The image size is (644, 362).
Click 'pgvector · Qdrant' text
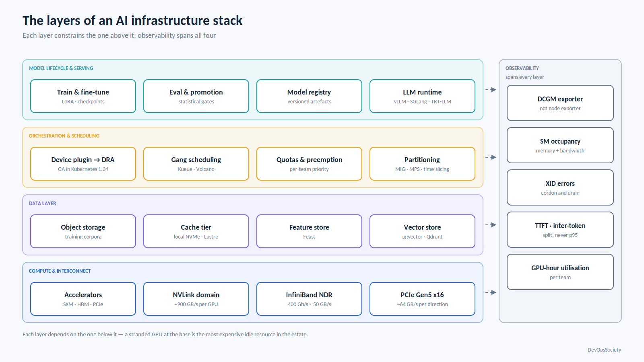tap(422, 237)
